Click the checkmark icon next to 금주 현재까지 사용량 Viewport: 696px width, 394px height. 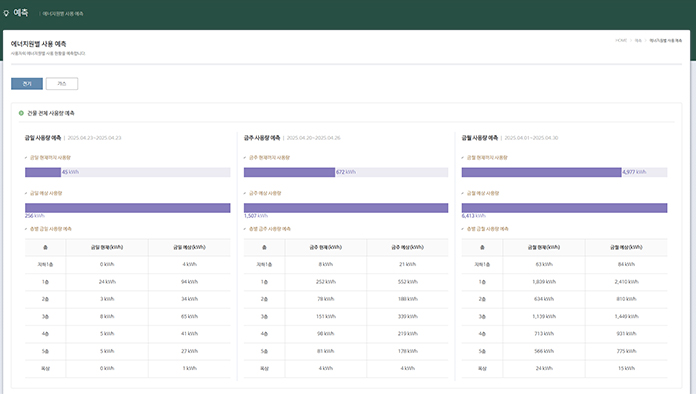click(x=245, y=158)
